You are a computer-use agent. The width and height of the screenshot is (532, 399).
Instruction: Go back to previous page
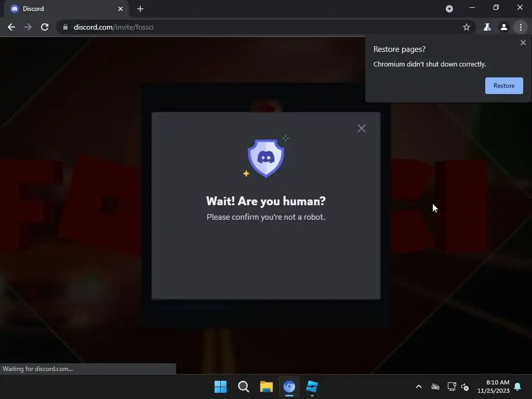click(x=11, y=27)
